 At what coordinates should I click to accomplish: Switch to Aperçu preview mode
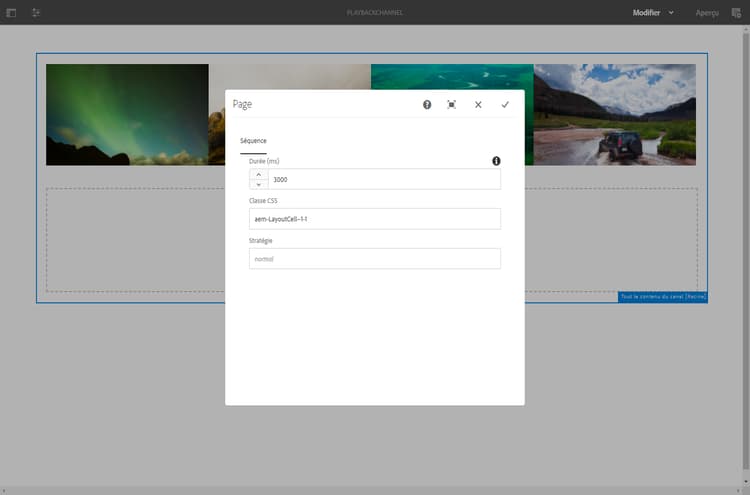click(x=707, y=13)
